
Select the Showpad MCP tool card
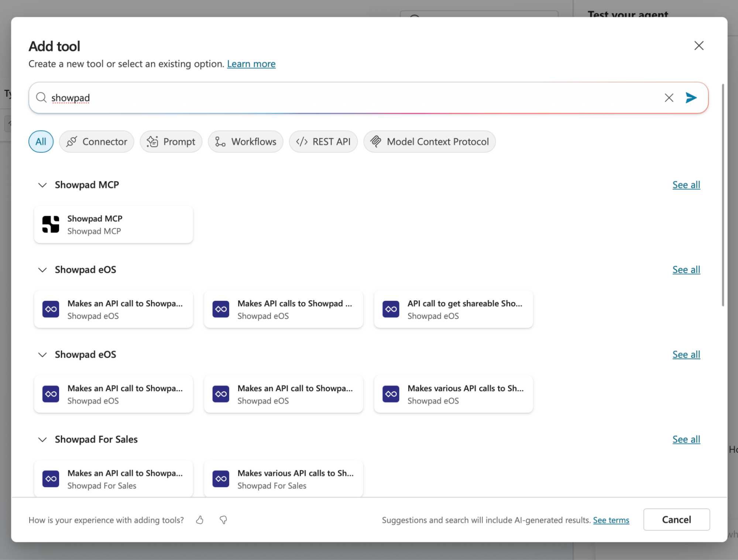point(113,224)
